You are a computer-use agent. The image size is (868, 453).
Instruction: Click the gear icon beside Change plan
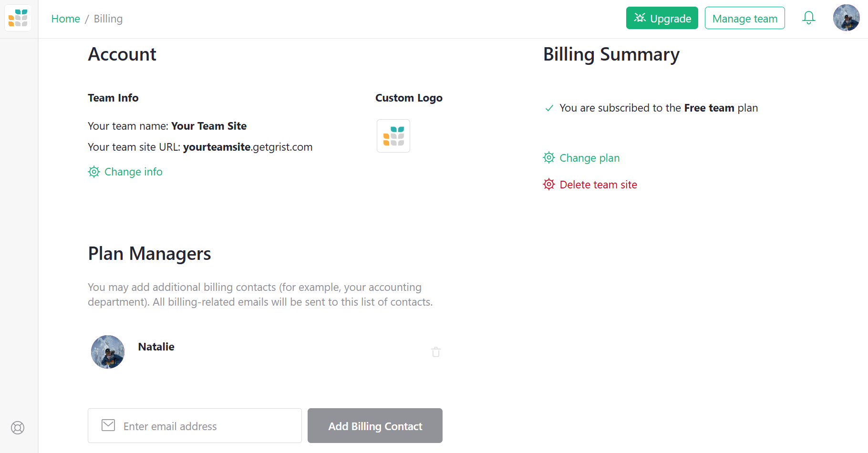[x=549, y=157]
